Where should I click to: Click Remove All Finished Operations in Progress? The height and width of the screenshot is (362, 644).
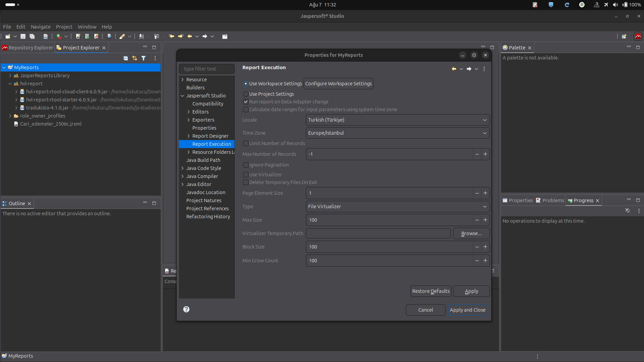(628, 211)
